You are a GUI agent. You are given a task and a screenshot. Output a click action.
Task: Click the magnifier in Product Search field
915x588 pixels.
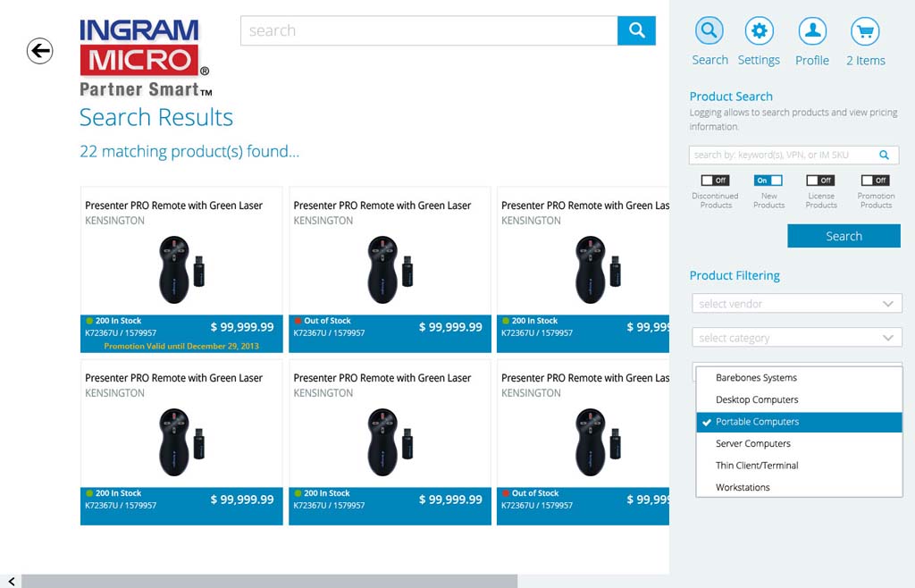click(884, 155)
